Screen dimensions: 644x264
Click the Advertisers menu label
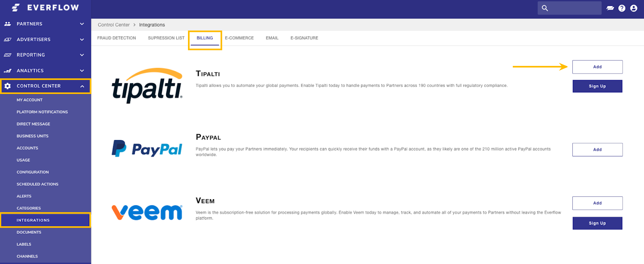[33, 39]
